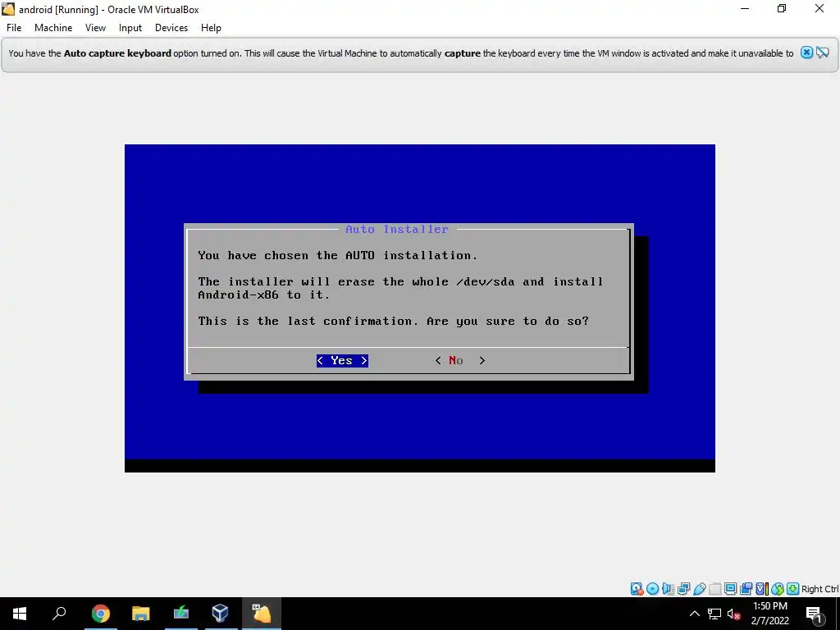The width and height of the screenshot is (840, 630).
Task: Open the Windows notification center
Action: coord(815,614)
